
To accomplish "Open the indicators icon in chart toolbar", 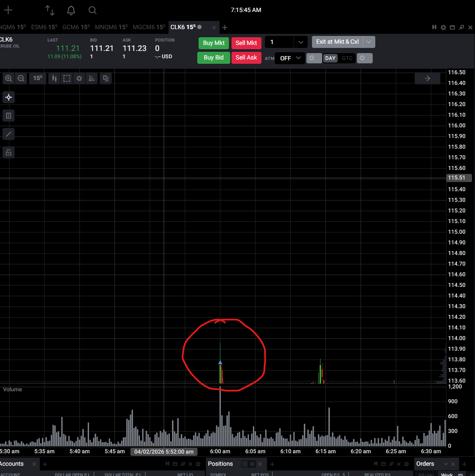I will tap(91, 78).
